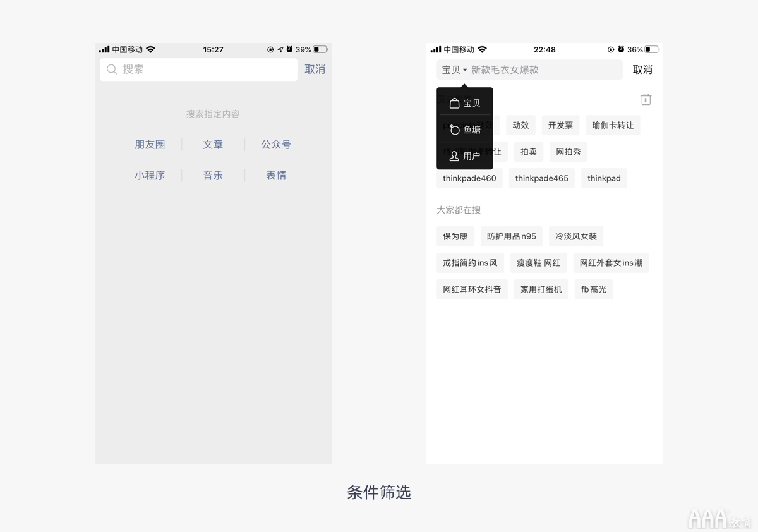Click the 大家都在搜 heading
758x532 pixels.
pos(459,210)
